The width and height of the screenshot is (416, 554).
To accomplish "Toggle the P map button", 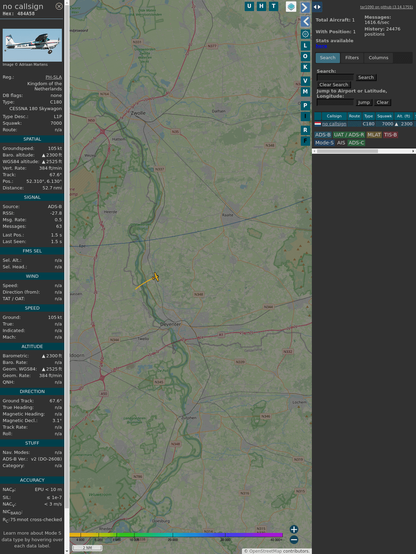I will pyautogui.click(x=305, y=106).
